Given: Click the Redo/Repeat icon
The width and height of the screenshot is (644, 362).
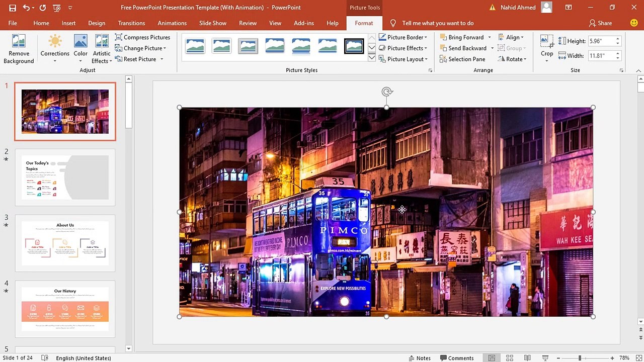Looking at the screenshot, I should pos(43,8).
